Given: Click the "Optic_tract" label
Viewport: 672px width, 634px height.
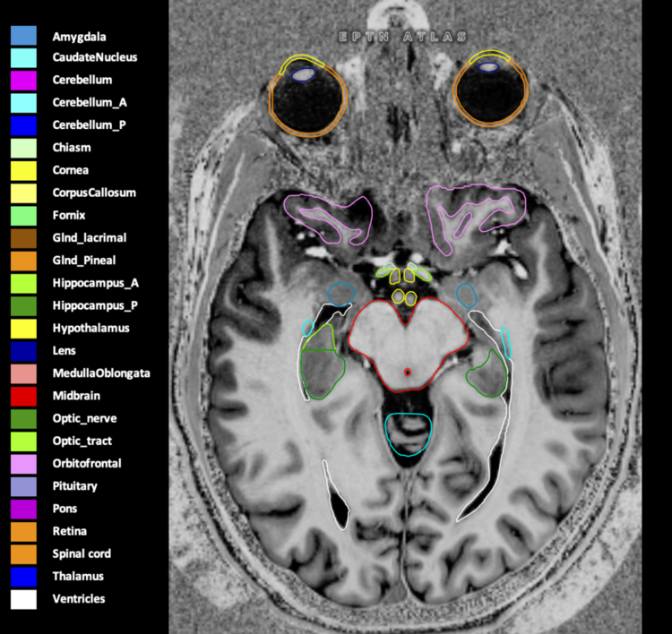Looking at the screenshot, I should (x=82, y=441).
